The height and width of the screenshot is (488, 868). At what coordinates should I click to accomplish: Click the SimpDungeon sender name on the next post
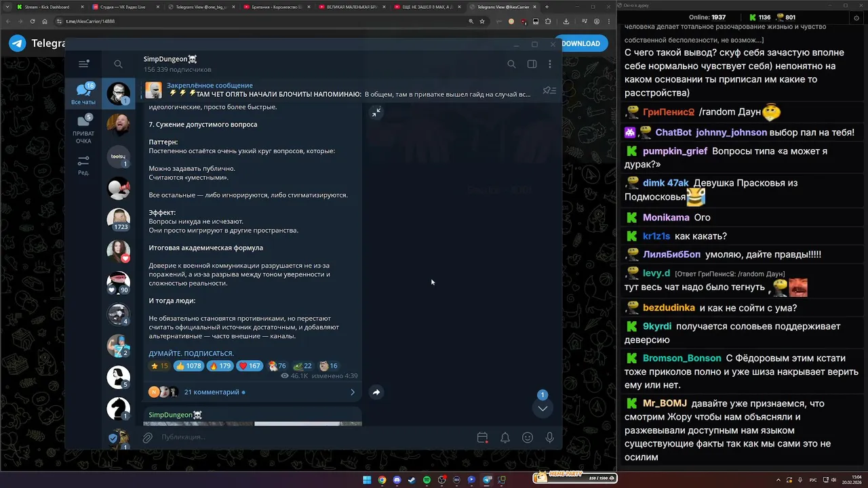(x=175, y=414)
